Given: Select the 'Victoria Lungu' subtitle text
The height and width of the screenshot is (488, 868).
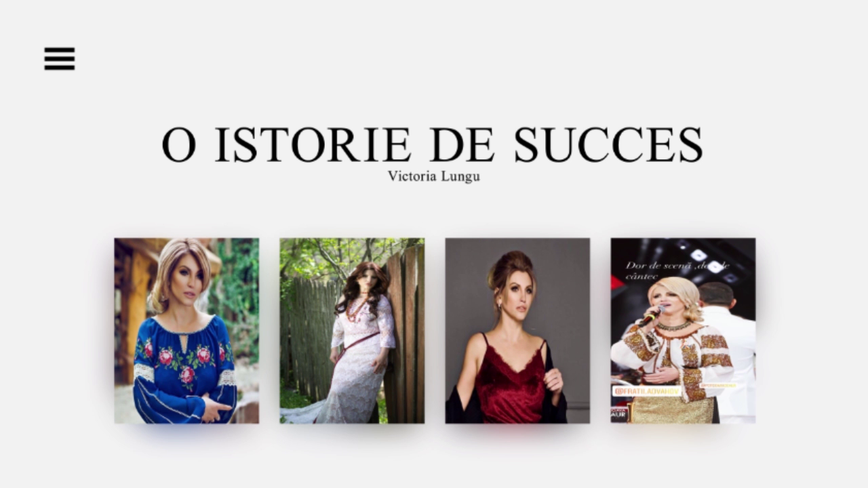Looking at the screenshot, I should pos(434,176).
